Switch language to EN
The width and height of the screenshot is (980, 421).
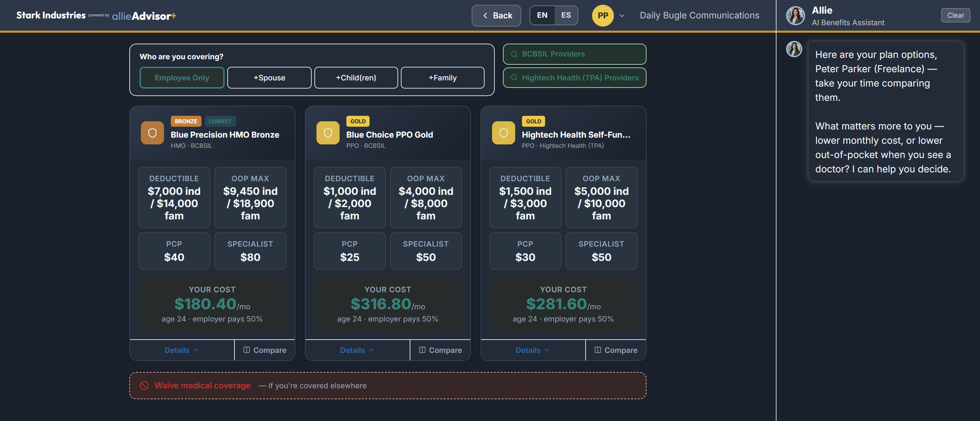pos(542,16)
